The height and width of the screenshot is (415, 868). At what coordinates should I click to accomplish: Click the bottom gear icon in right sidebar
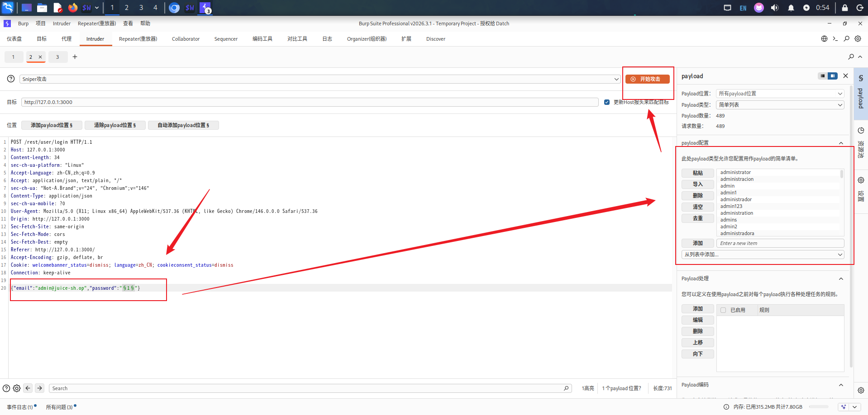861,390
